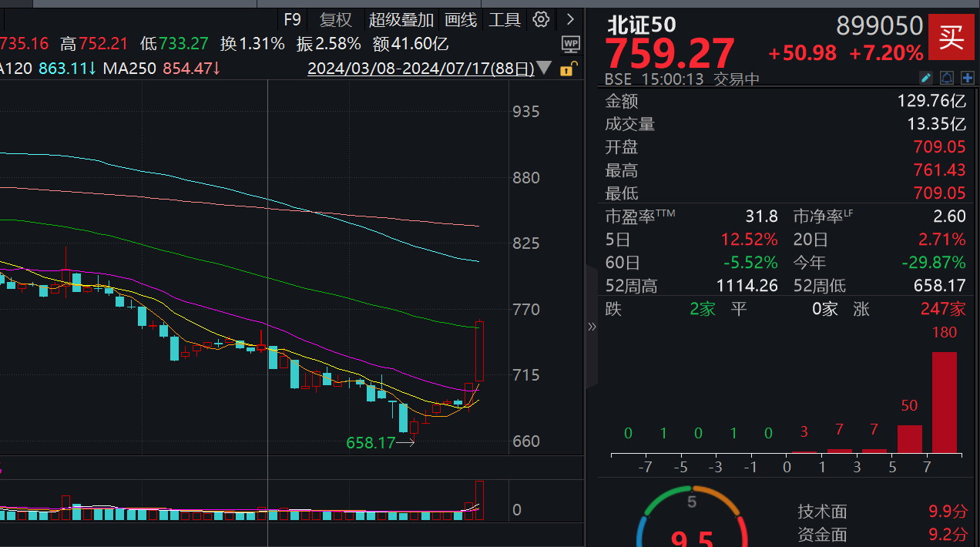Click the date range 2024/03/08-2024/07/17 link
980x547 pixels.
(421, 69)
